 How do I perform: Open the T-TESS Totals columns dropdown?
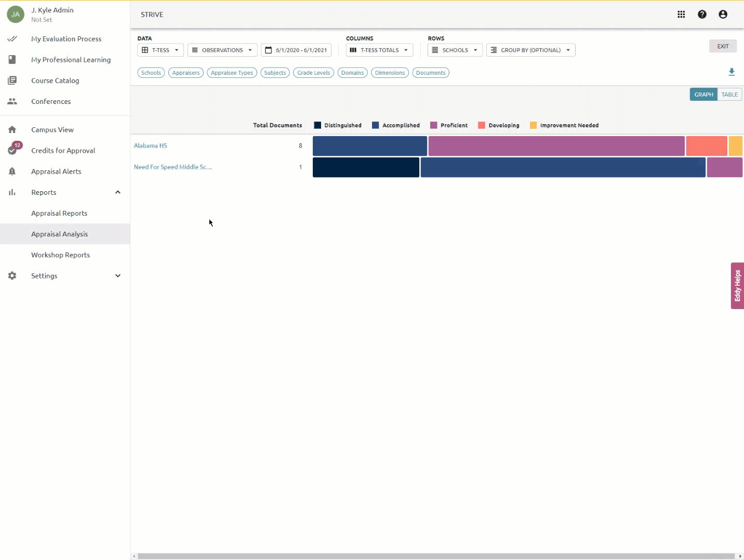point(379,50)
